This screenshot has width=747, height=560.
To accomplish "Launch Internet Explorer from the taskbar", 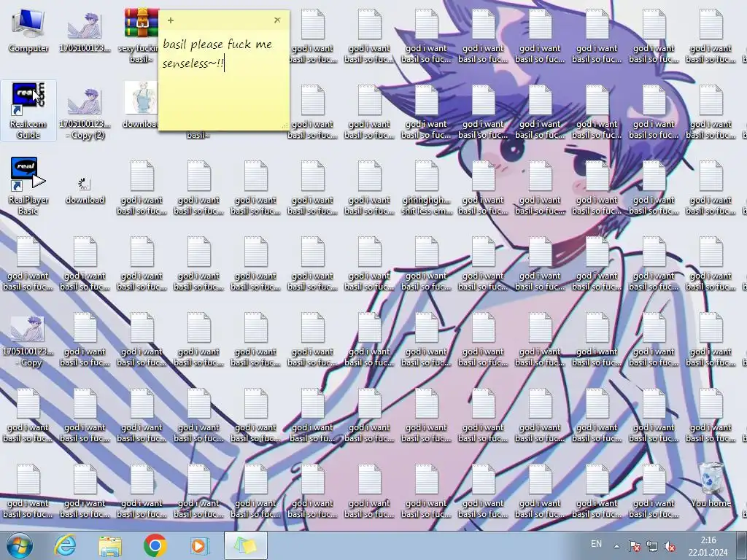I will 65,545.
